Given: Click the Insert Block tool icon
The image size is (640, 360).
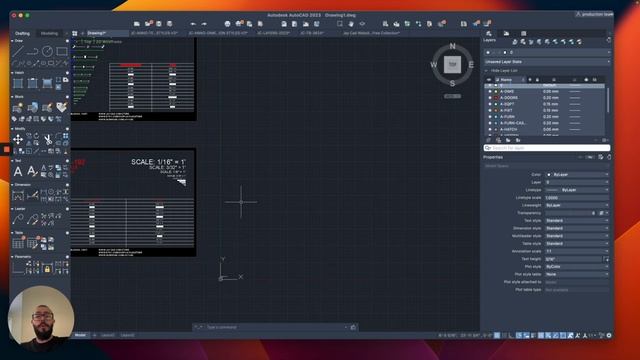Looking at the screenshot, I should (x=18, y=108).
